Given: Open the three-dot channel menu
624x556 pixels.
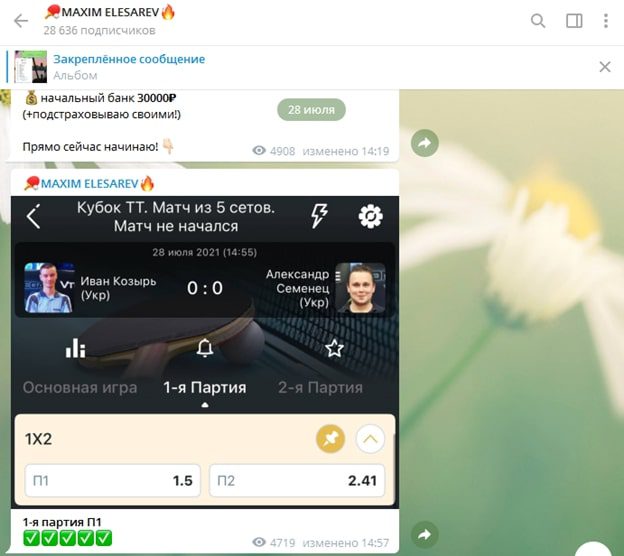Looking at the screenshot, I should click(606, 21).
